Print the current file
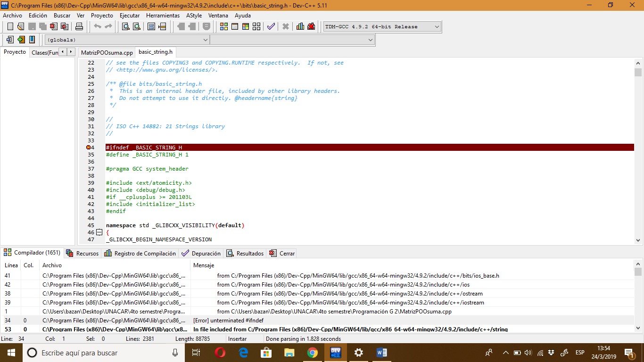This screenshot has width=644, height=362. click(x=79, y=26)
